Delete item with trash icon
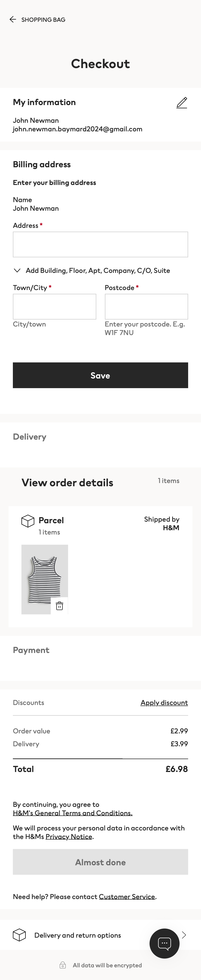 (59, 606)
